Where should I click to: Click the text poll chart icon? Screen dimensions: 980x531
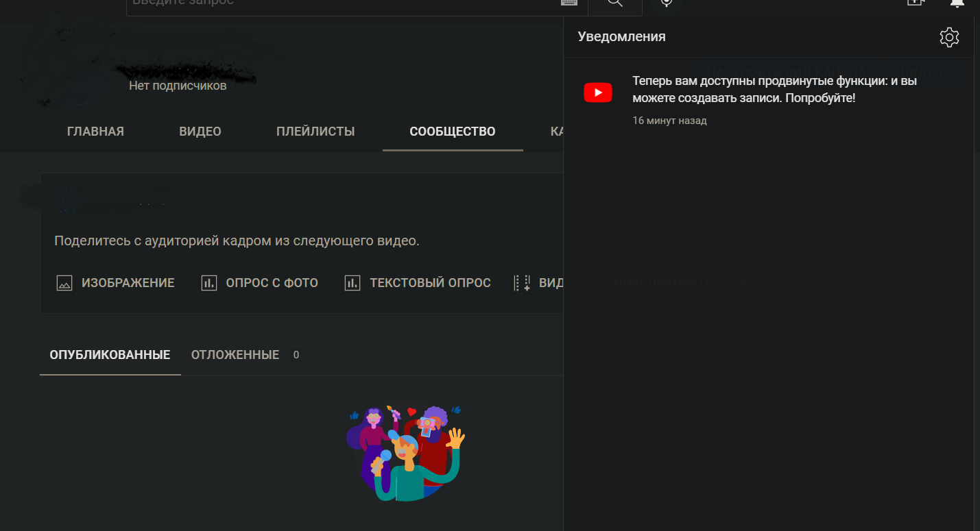click(x=352, y=283)
